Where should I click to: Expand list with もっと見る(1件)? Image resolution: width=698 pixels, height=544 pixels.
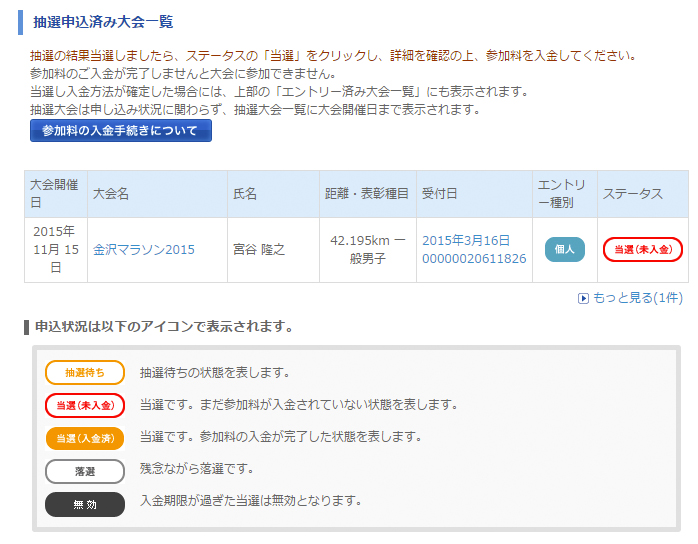(x=637, y=298)
